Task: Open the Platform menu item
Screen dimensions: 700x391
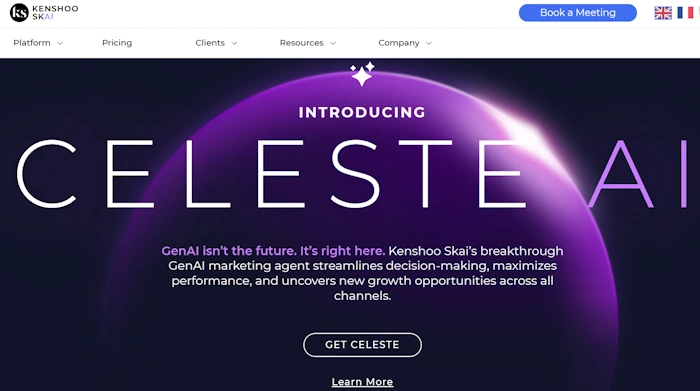Action: (32, 43)
